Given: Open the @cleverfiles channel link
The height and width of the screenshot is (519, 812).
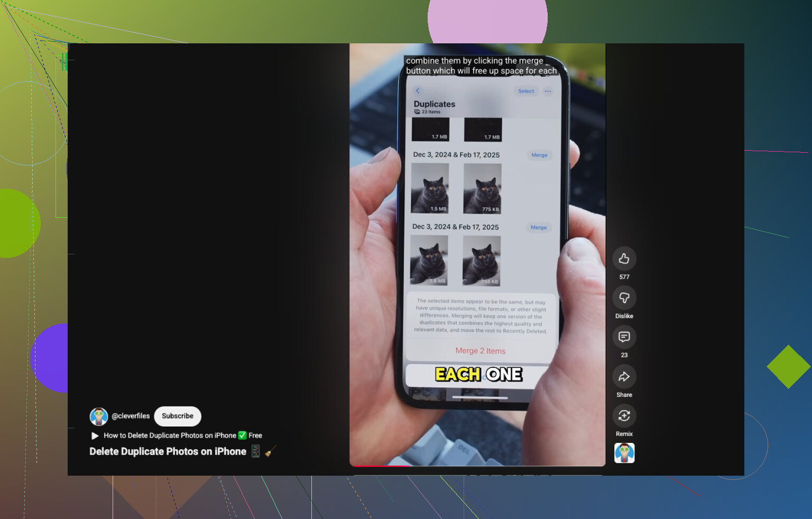Looking at the screenshot, I should 131,416.
